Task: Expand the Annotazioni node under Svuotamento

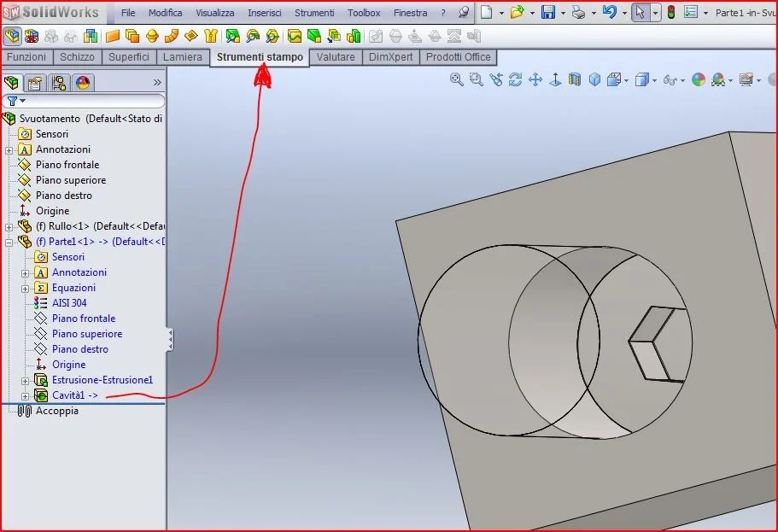Action: (9, 150)
